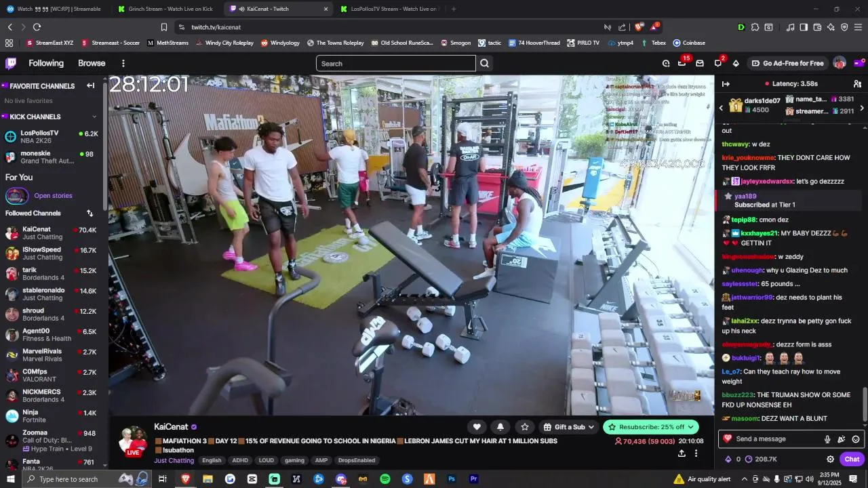Open IShowSpeed in followed channels
The width and height of the screenshot is (868, 488).
[51, 253]
